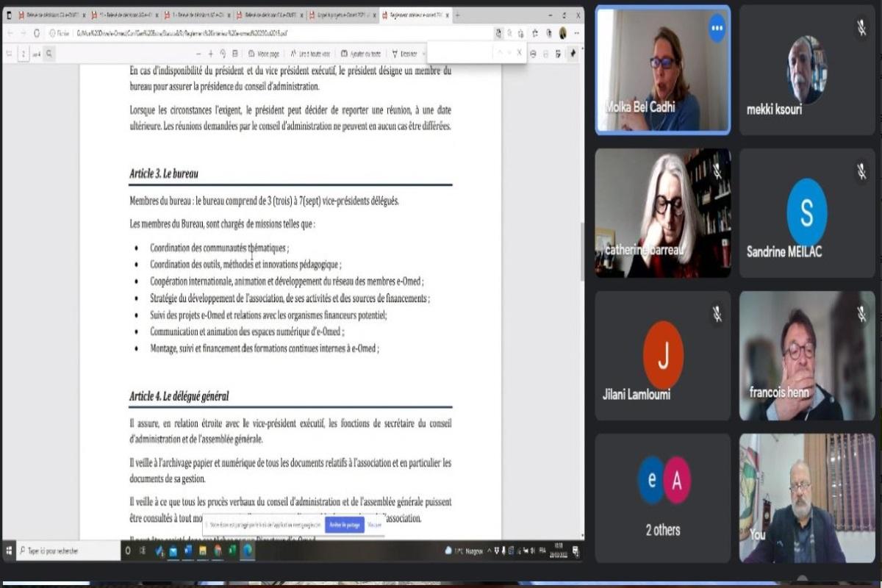Click the Dessiner draw tool
This screenshot has height=588, width=882.
point(404,54)
